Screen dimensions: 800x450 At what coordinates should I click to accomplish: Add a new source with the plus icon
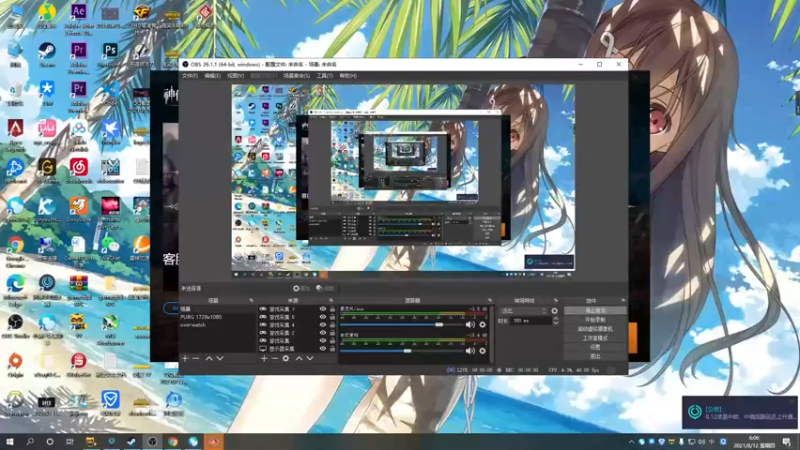coord(264,359)
